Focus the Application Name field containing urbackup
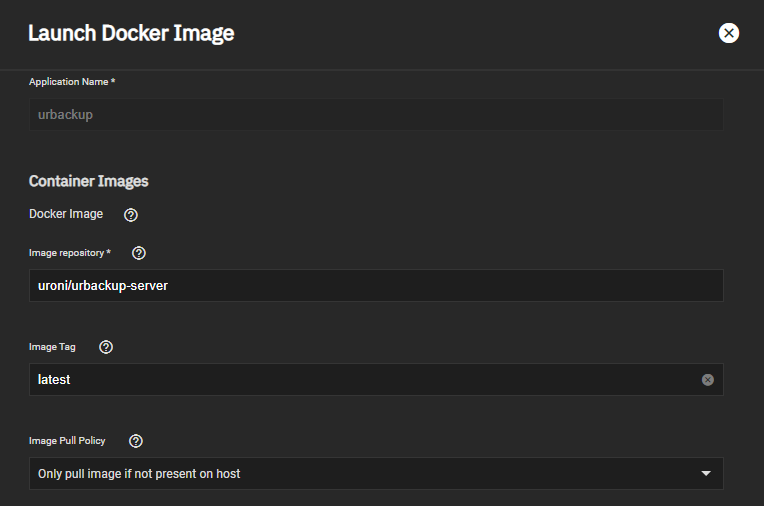The height and width of the screenshot is (506, 764). [375, 114]
